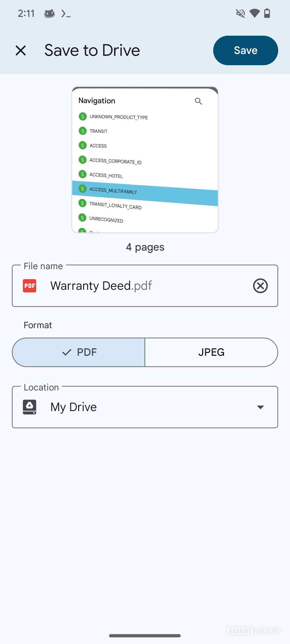290x644 pixels.
Task: Expand the Location dropdown arrow
Action: [260, 407]
